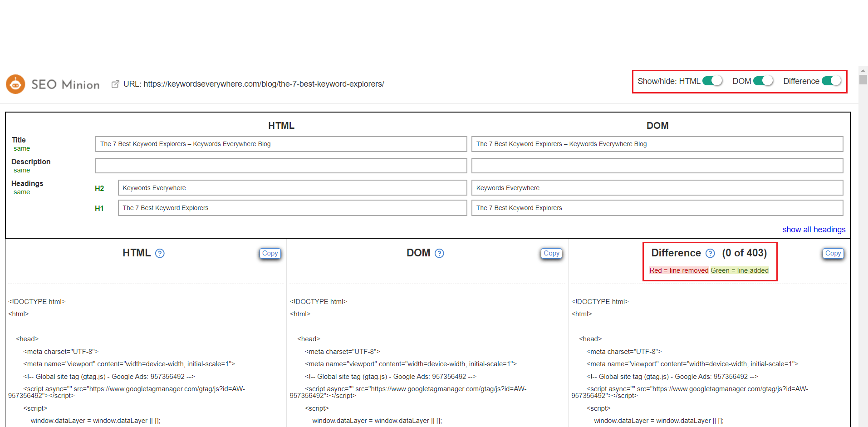Copy the DOM code
Viewport: 868px width, 427px height.
551,253
